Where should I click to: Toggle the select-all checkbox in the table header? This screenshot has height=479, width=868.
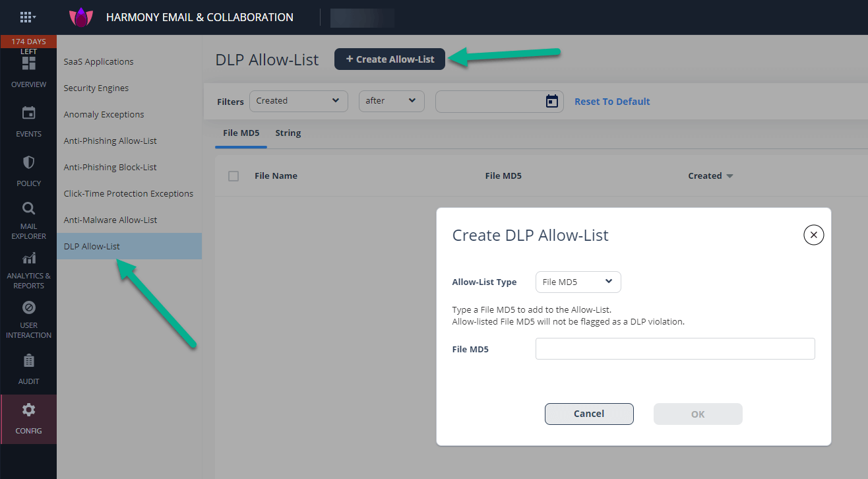(x=233, y=176)
